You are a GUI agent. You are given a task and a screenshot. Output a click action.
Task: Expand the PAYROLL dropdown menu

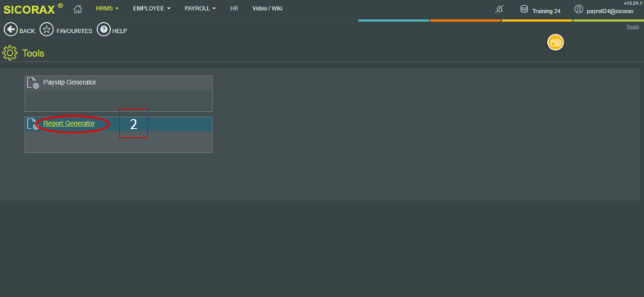tap(200, 8)
